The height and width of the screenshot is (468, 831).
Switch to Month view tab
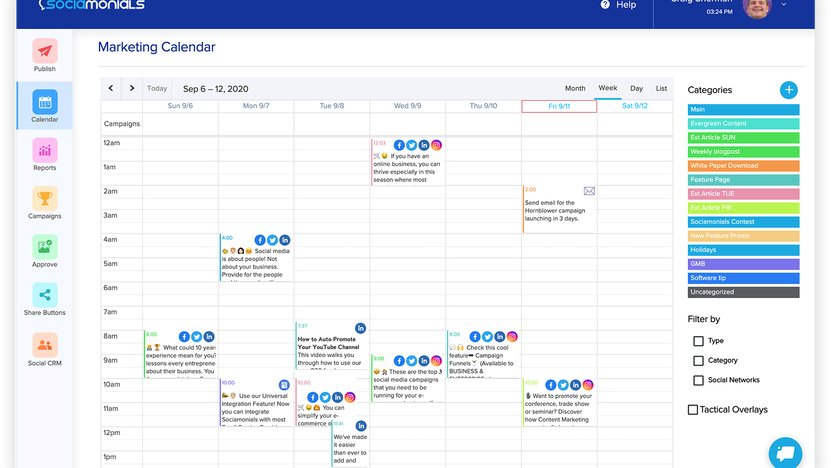575,88
